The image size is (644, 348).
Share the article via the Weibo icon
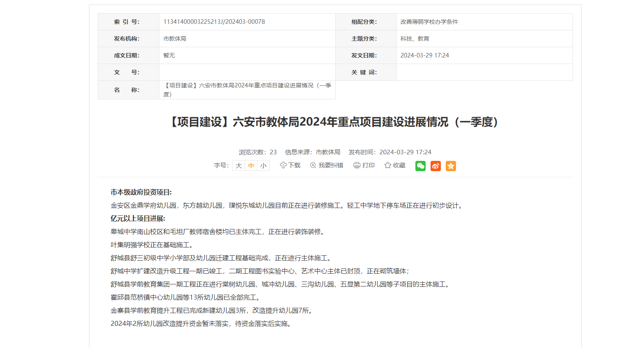click(x=435, y=166)
